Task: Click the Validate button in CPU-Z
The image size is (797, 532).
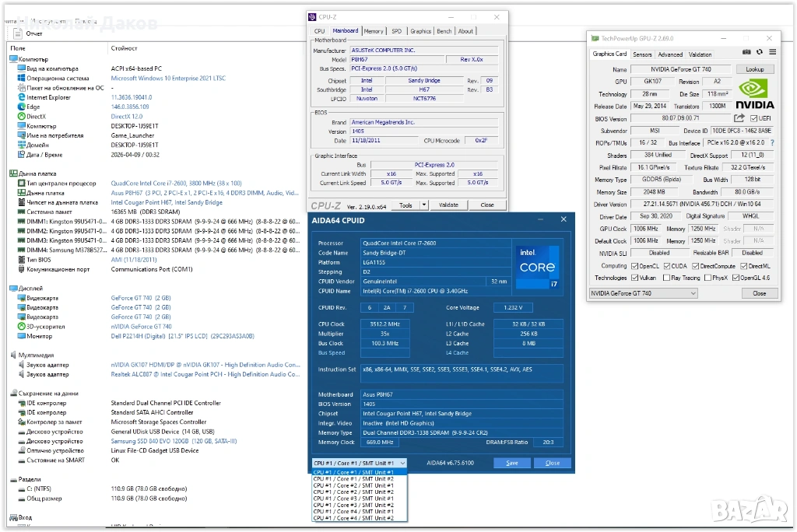Action: [x=448, y=205]
